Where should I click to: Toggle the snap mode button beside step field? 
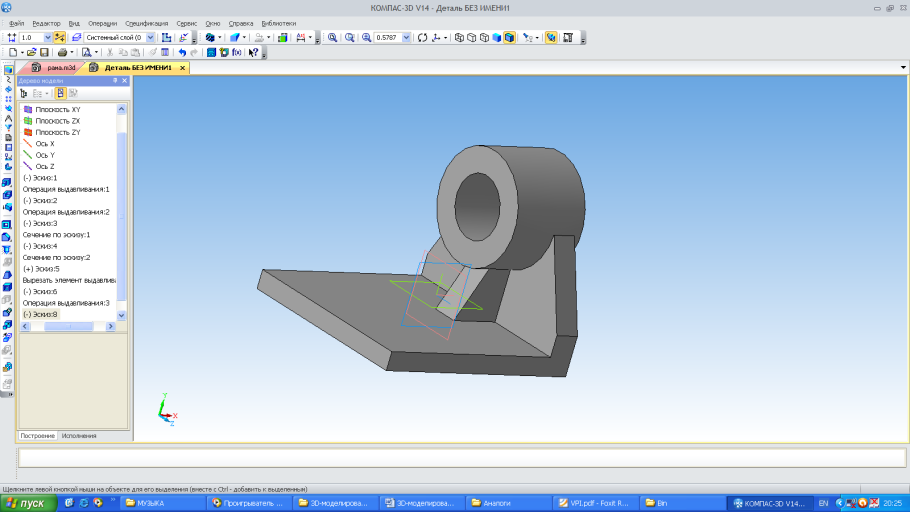(59, 37)
